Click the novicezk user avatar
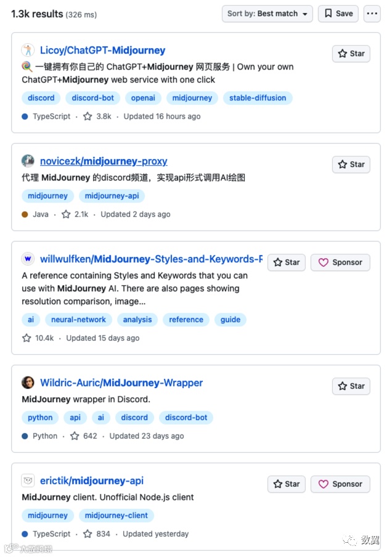This screenshot has height=557, width=392. 28,161
